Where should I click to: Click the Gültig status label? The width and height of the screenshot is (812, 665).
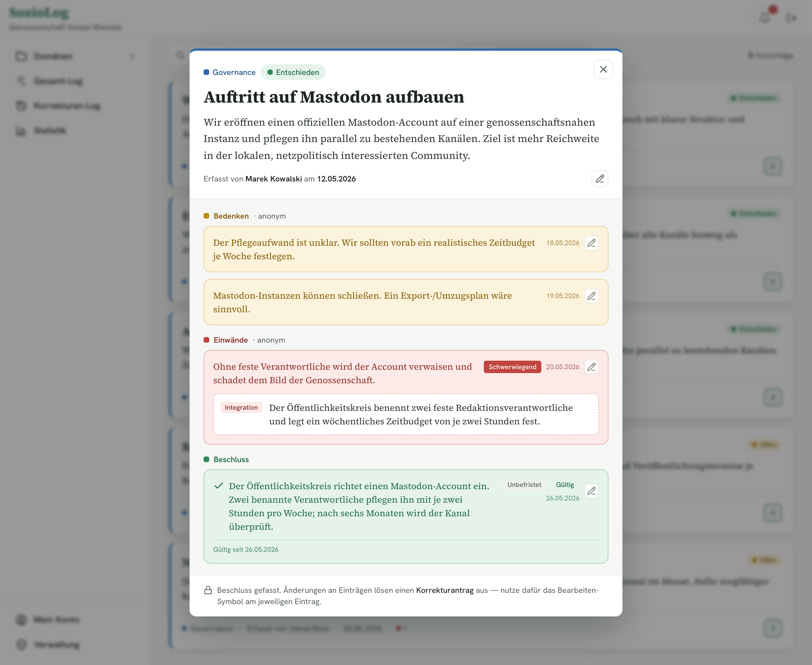coord(565,485)
